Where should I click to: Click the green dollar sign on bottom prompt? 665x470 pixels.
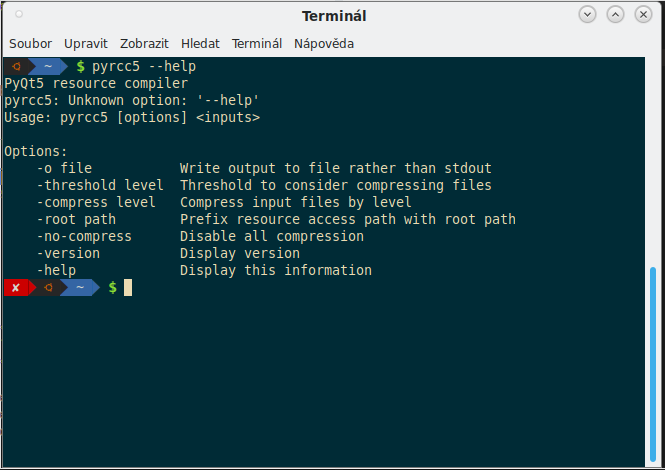112,288
